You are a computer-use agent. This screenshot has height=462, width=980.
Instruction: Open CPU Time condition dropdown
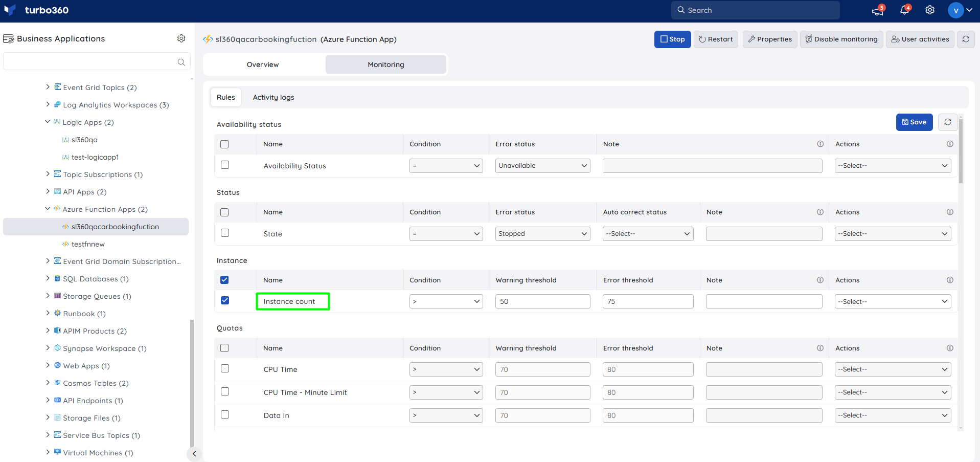(x=446, y=369)
